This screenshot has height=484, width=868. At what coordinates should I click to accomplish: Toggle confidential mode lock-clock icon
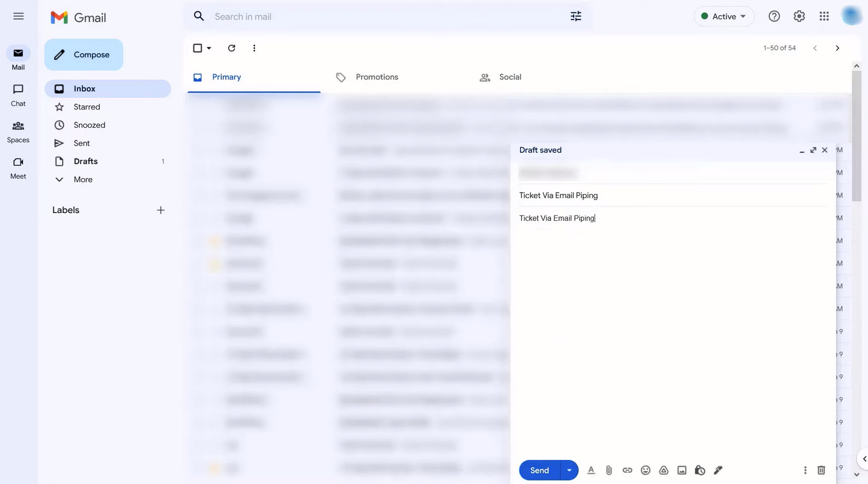(700, 470)
